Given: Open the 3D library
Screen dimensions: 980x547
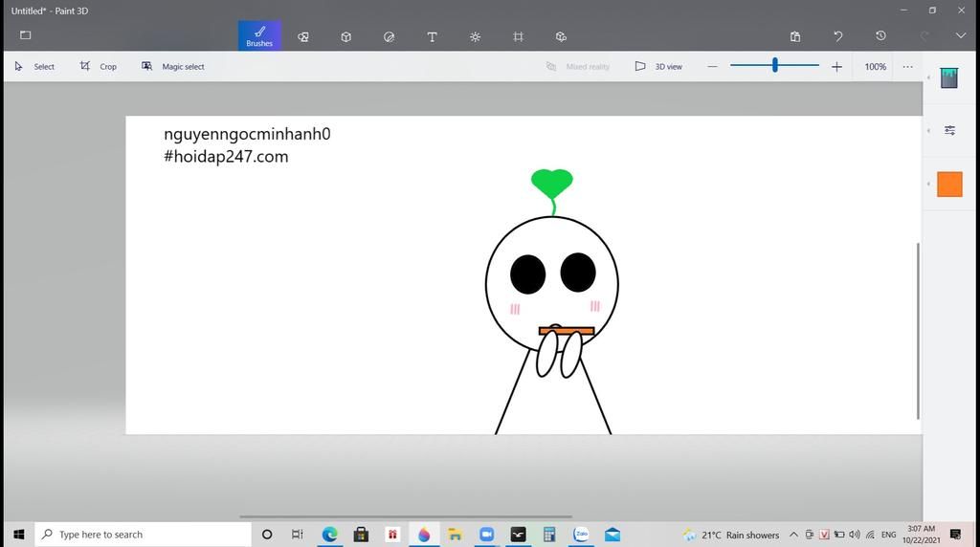Looking at the screenshot, I should point(561,37).
